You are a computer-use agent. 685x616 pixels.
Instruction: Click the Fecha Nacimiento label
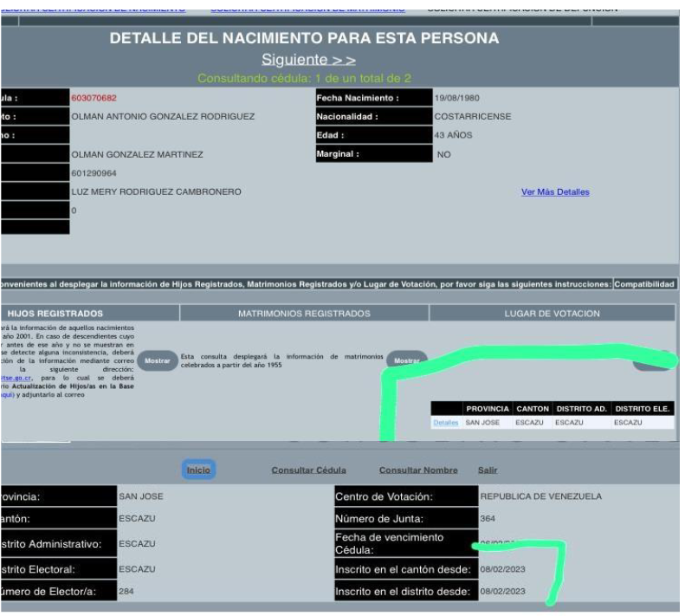(x=374, y=98)
